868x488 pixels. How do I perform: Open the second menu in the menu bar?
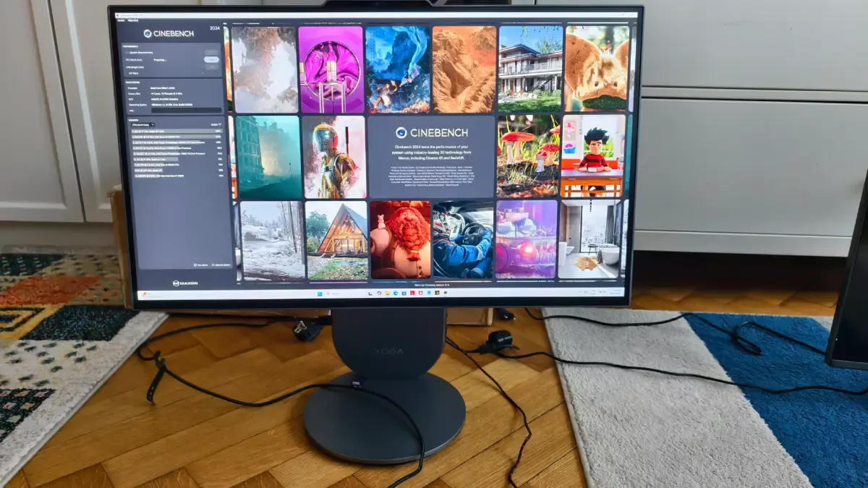tap(133, 20)
